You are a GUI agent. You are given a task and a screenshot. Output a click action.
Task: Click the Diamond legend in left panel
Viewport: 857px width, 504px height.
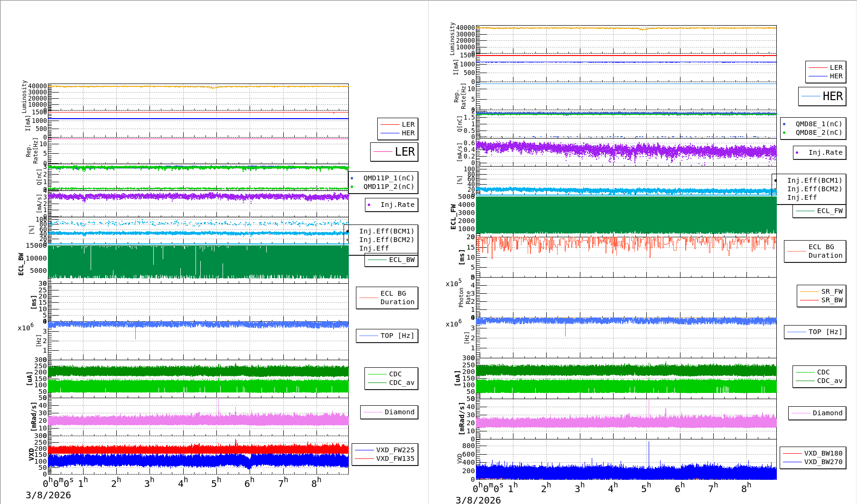399,412
